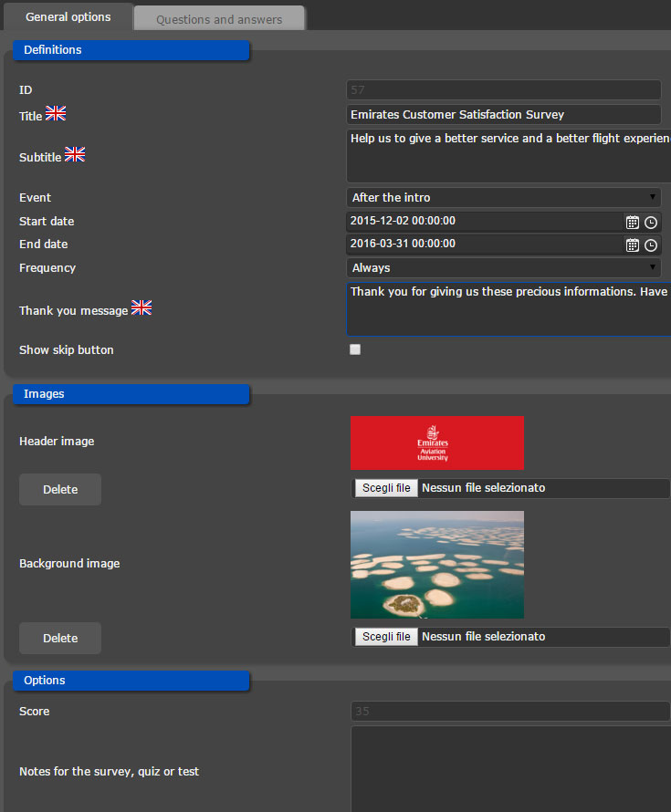671x812 pixels.
Task: Click Scegli file for Background image
Action: [x=386, y=637]
